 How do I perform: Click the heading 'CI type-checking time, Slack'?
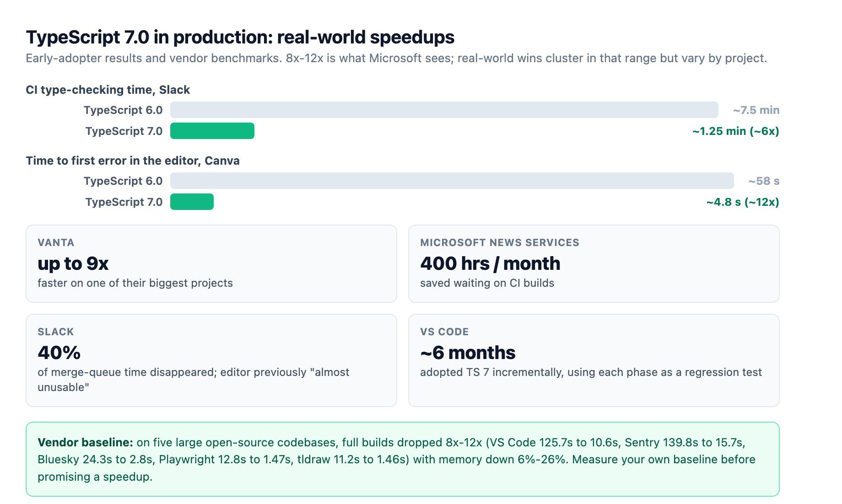(x=108, y=90)
